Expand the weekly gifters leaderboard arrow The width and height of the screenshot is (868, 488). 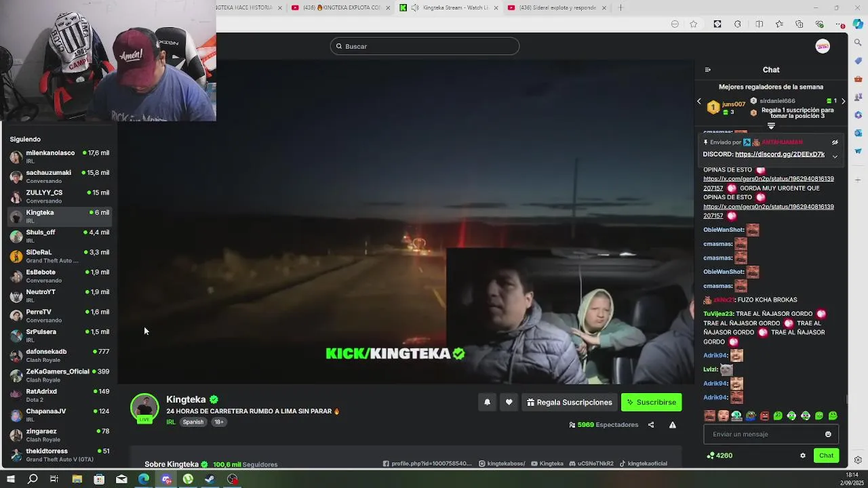(x=771, y=126)
